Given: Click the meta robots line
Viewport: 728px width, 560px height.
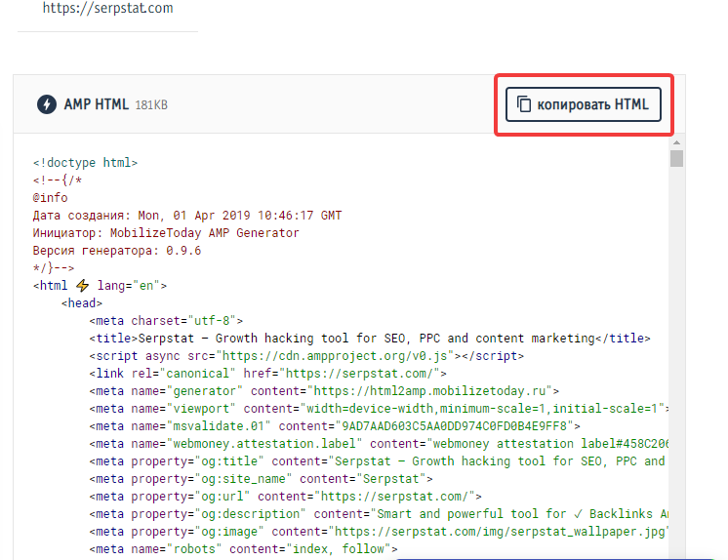Looking at the screenshot, I should click(243, 550).
